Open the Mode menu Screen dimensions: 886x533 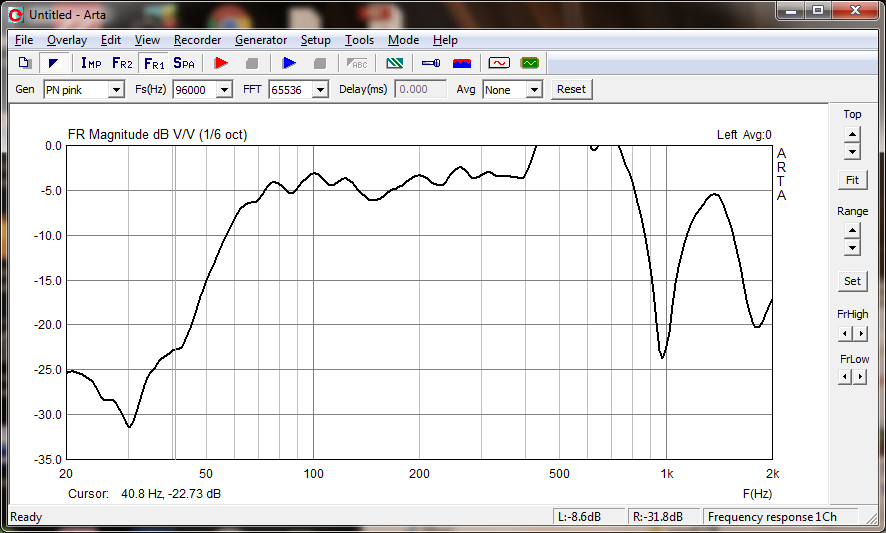tap(403, 40)
